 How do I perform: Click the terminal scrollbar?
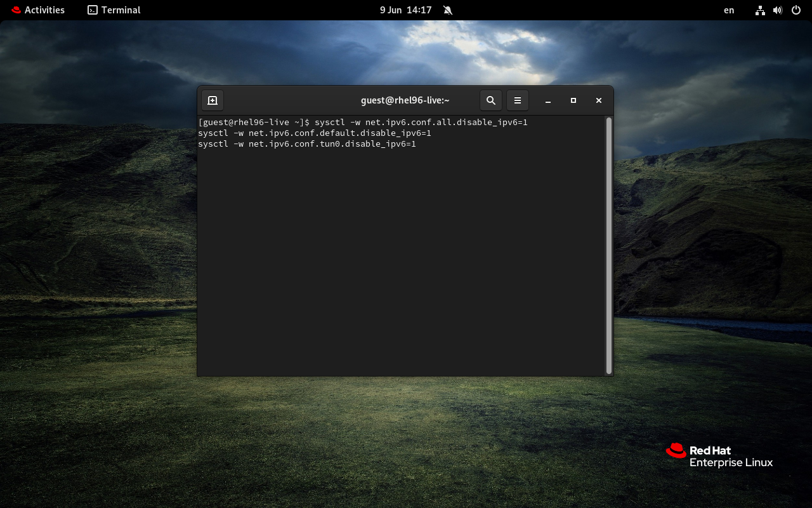(608, 241)
